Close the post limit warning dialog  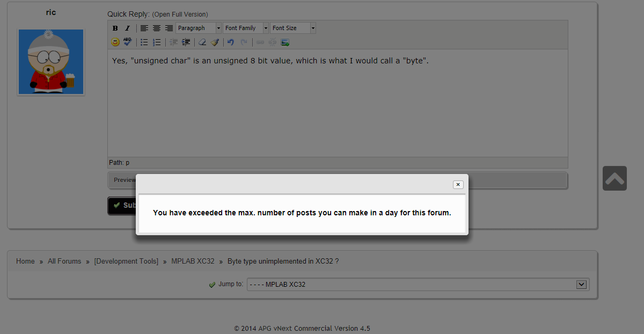[458, 184]
